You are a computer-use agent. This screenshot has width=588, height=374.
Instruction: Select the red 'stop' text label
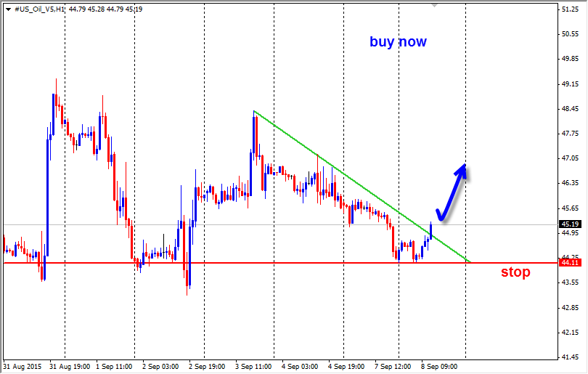[x=515, y=272]
